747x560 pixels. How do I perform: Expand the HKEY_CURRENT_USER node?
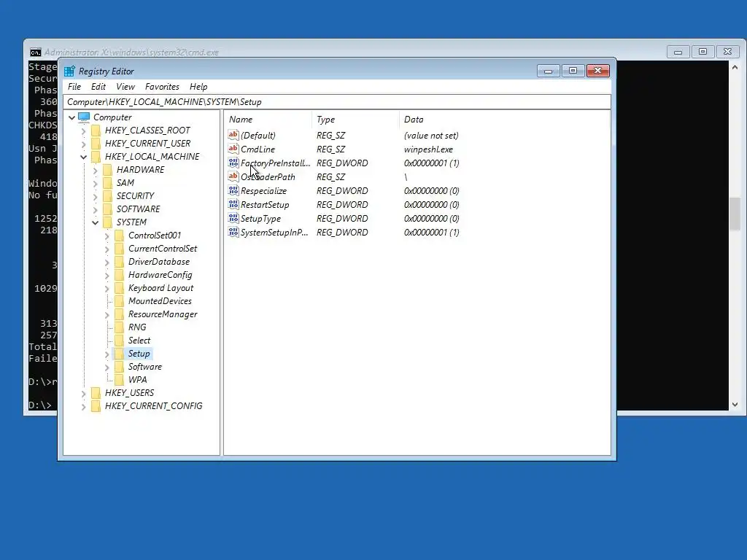coord(83,144)
